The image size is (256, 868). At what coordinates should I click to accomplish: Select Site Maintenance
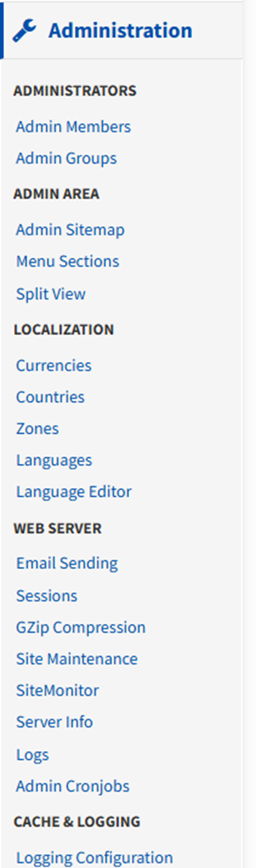77,659
